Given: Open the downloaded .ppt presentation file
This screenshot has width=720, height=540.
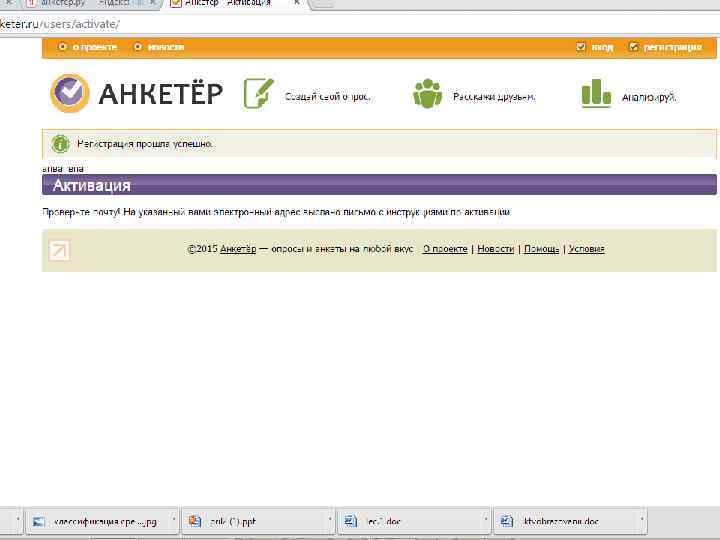Looking at the screenshot, I should click(x=258, y=521).
